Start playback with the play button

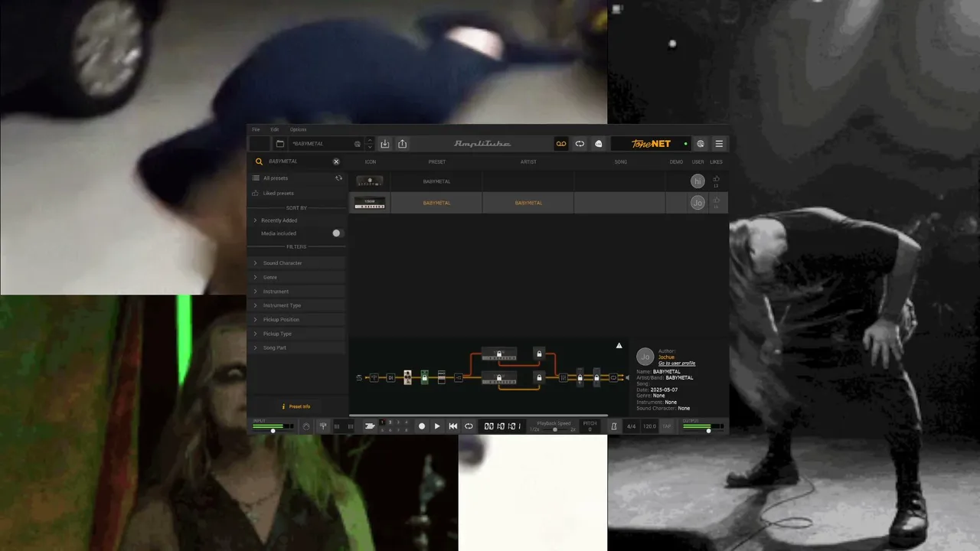pos(437,426)
